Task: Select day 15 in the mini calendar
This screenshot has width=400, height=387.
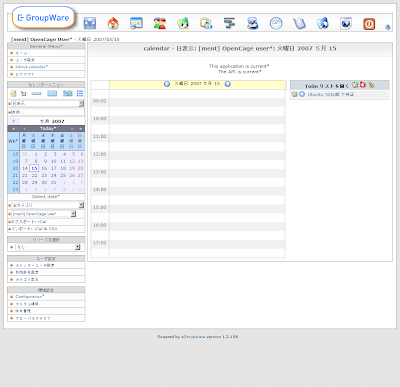Action: click(x=34, y=168)
